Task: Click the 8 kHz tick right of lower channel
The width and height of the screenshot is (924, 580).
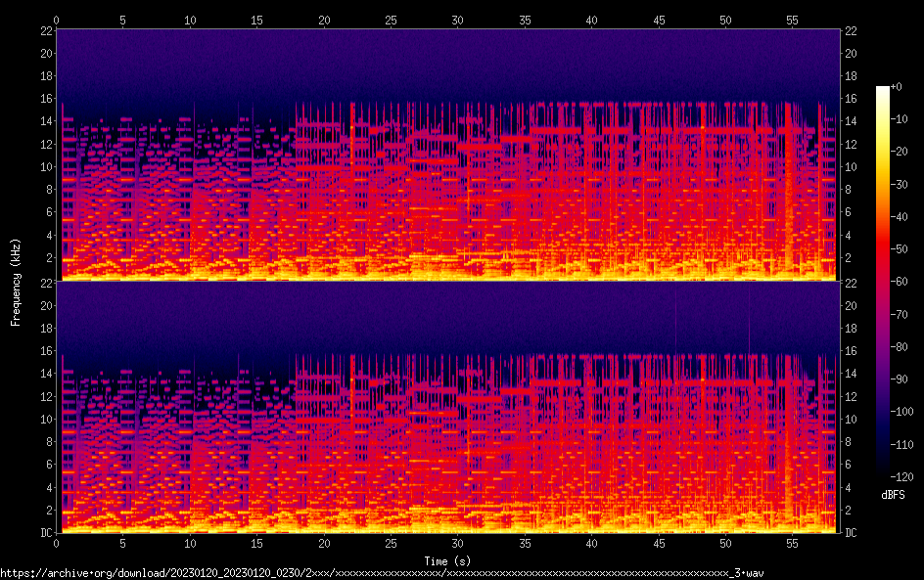Action: point(850,442)
